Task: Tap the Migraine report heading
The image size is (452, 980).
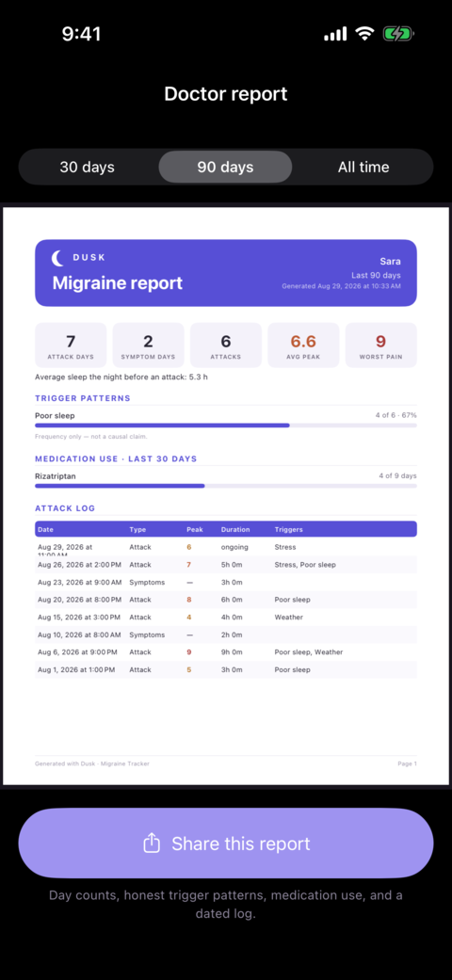Action: (x=118, y=282)
